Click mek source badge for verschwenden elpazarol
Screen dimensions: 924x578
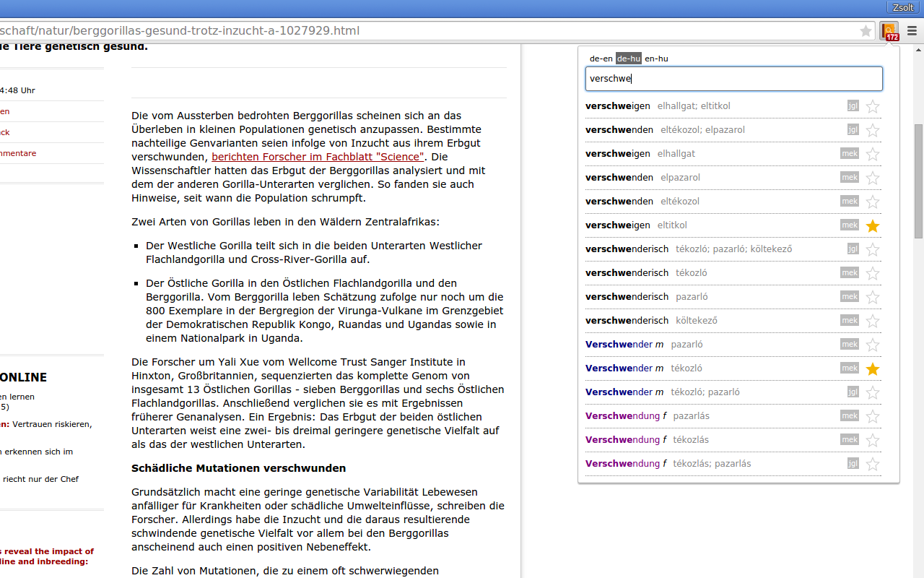[850, 178]
